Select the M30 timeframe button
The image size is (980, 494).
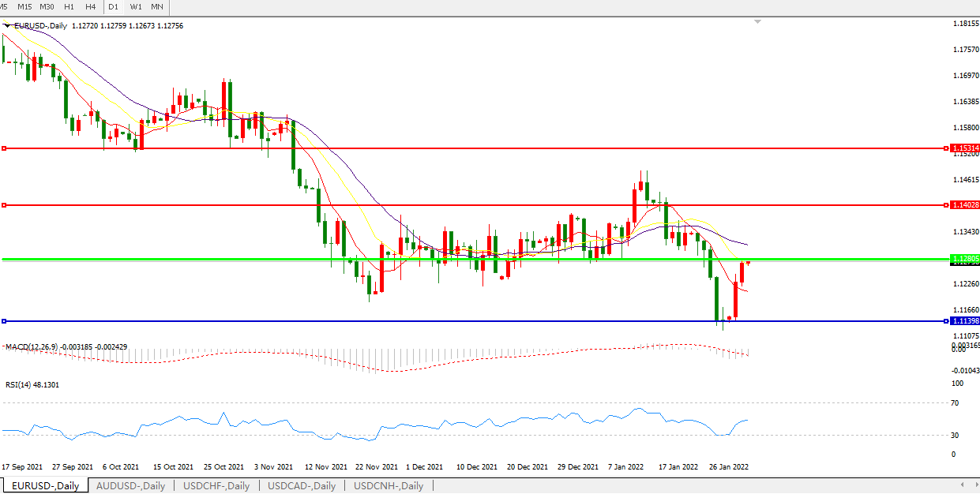click(47, 7)
